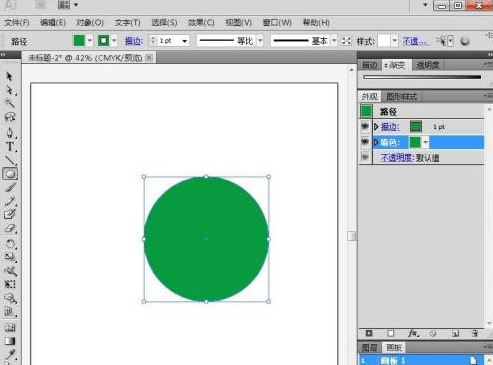Image resolution: width=493 pixels, height=365 pixels.
Task: Select the Mesh tool
Action: tap(9, 327)
